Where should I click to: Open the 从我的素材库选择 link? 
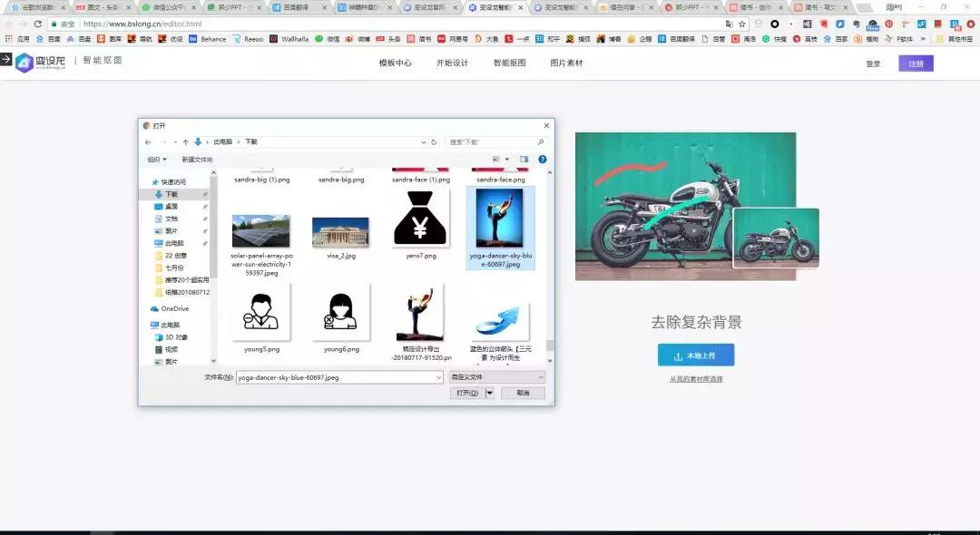pos(695,379)
